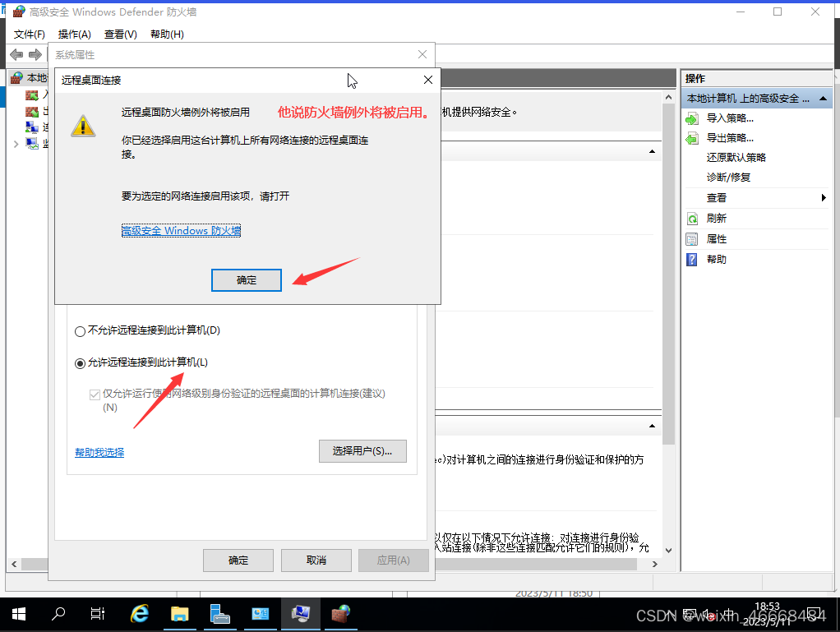
Task: Select the outbound rules tree icon
Action: pyautogui.click(x=32, y=112)
